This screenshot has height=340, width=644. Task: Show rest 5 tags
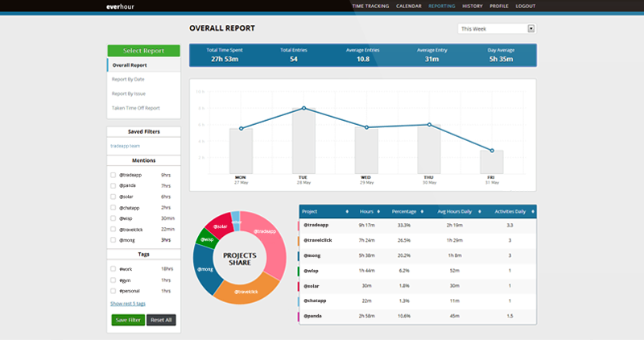point(127,304)
